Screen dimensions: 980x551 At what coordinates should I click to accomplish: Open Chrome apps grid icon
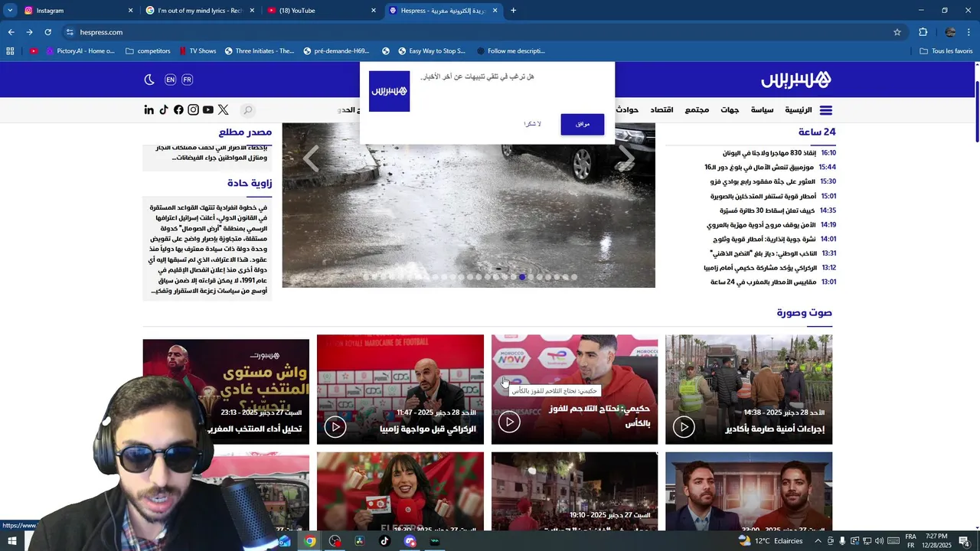point(10,51)
